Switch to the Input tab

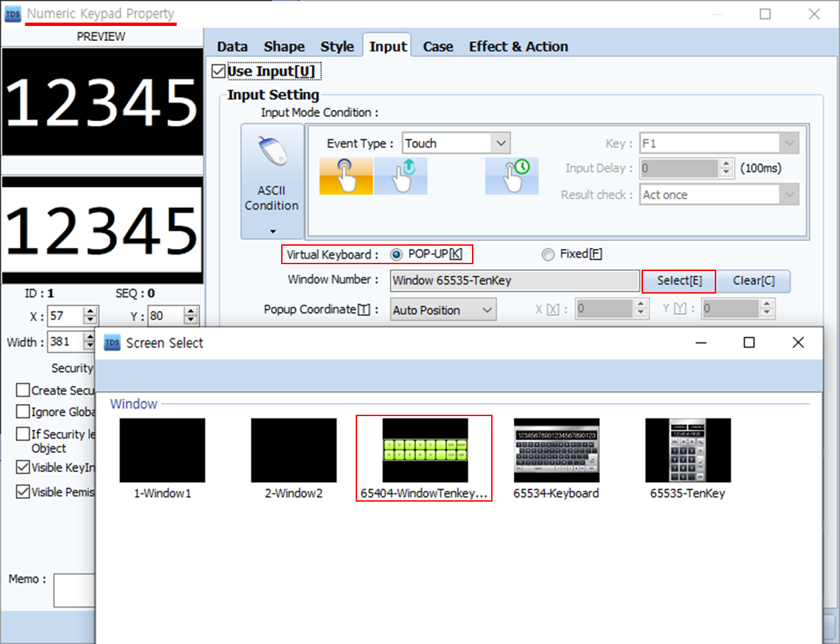pyautogui.click(x=388, y=47)
